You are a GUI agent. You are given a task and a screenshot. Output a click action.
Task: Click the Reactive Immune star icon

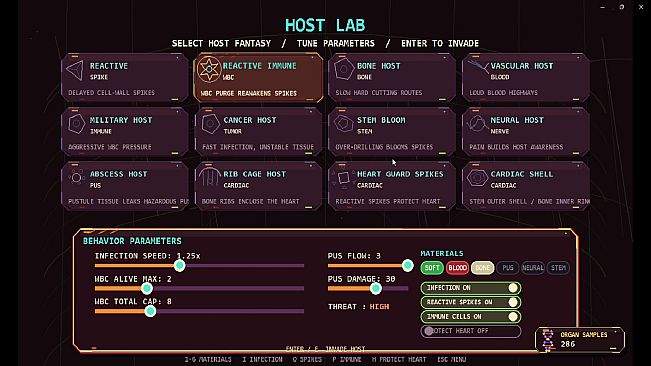(208, 69)
